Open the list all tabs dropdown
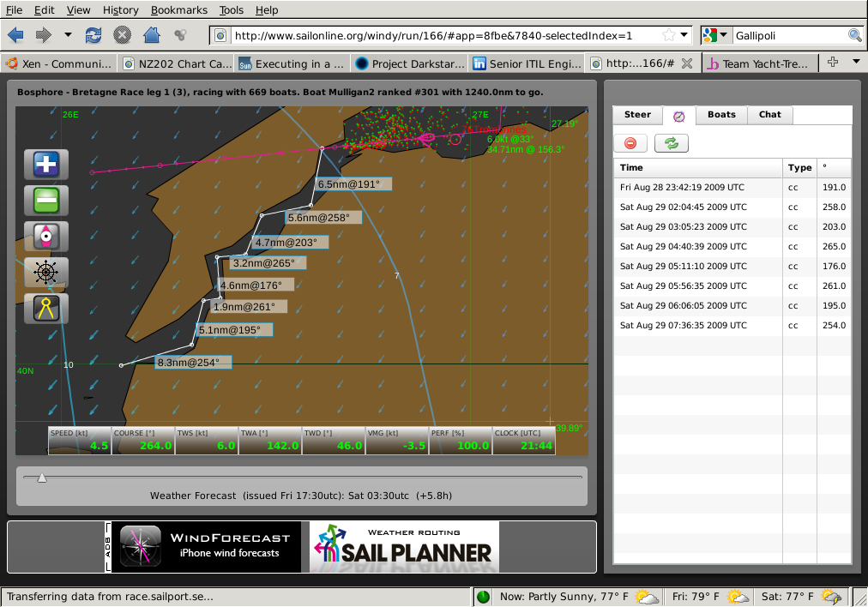The image size is (868, 607). tap(856, 62)
